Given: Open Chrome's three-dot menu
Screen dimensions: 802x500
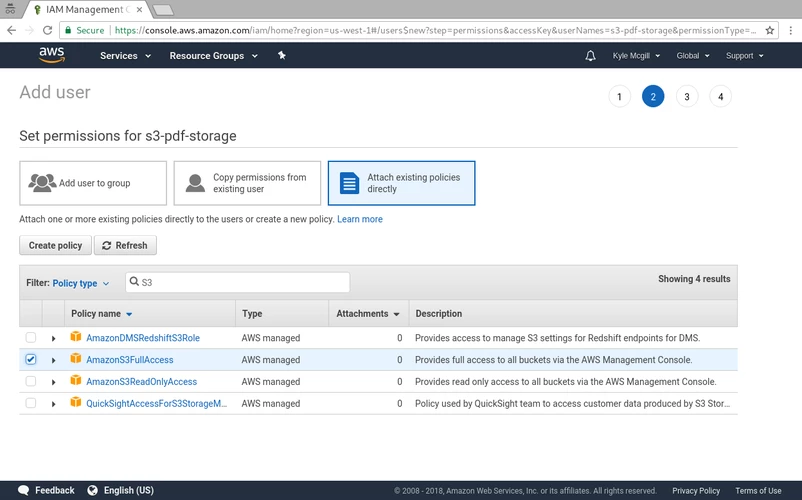Looking at the screenshot, I should [x=791, y=30].
